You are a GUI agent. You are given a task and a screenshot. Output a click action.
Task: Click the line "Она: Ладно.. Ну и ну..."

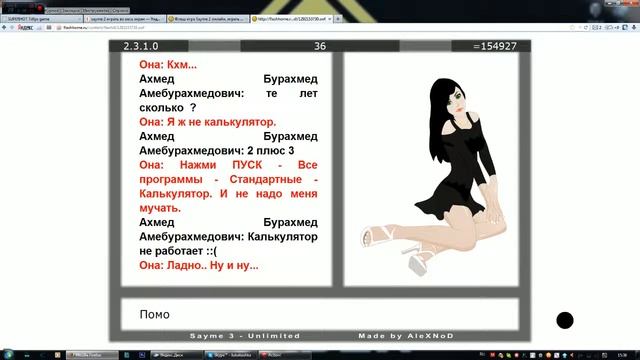[199, 265]
